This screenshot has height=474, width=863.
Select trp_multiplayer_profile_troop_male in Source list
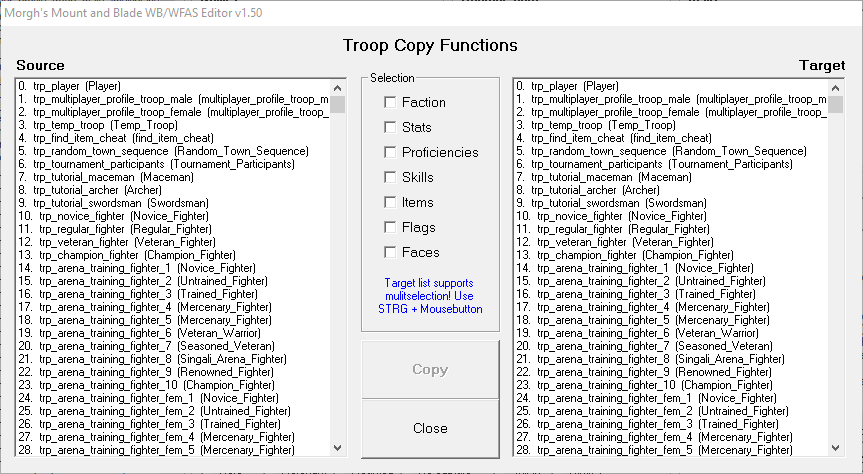(173, 99)
